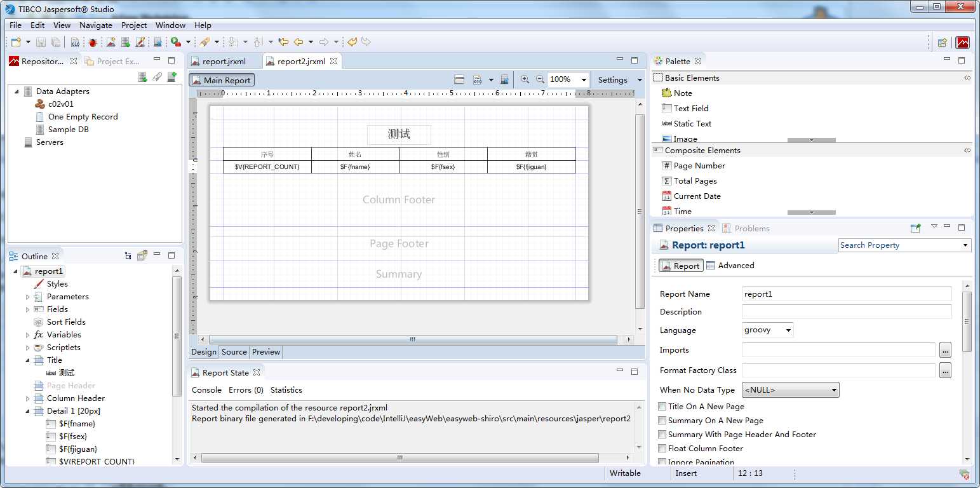Expand the Fields node in Outline

[x=27, y=309]
